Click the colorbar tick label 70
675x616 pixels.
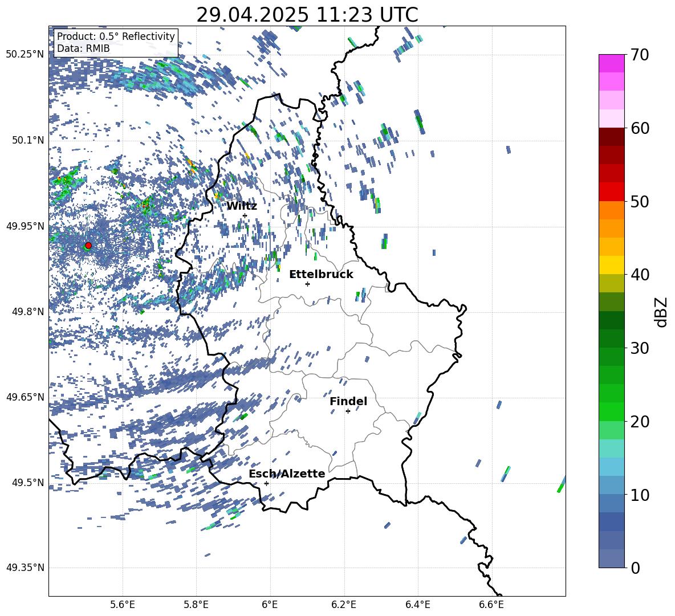640,55
